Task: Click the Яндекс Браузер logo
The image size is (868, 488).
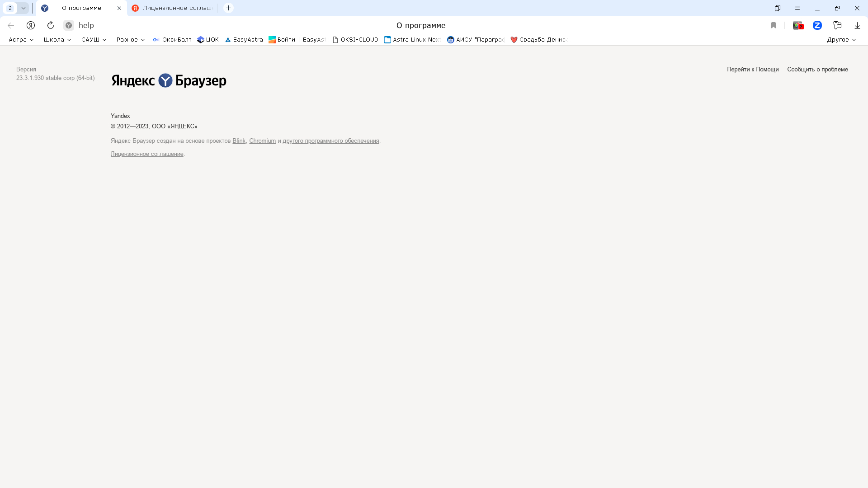Action: click(x=169, y=80)
